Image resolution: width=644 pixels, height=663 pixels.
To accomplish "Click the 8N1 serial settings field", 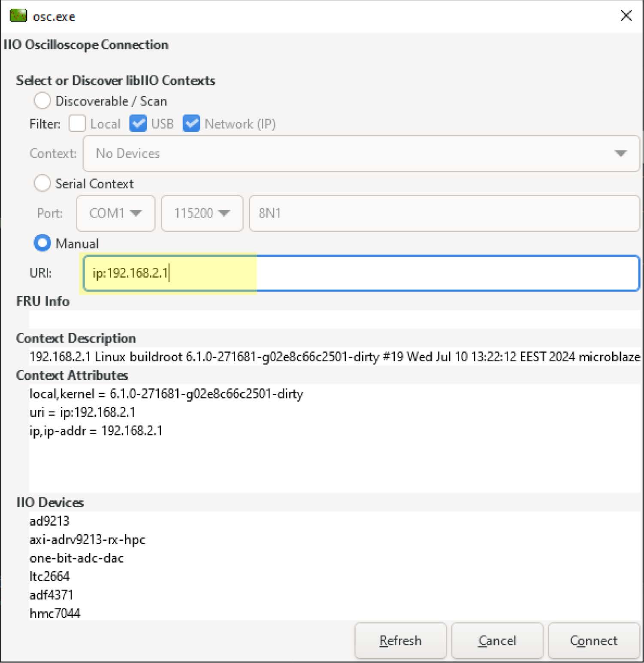I will click(444, 213).
